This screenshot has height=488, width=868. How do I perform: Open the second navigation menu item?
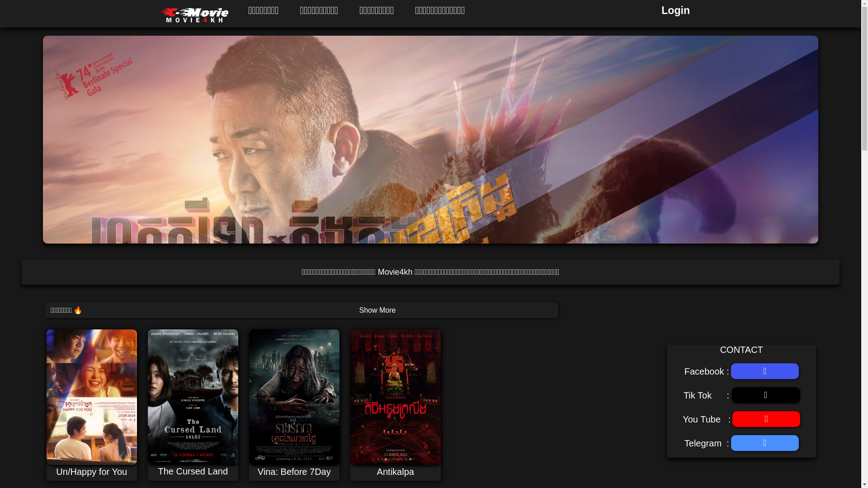coord(319,10)
